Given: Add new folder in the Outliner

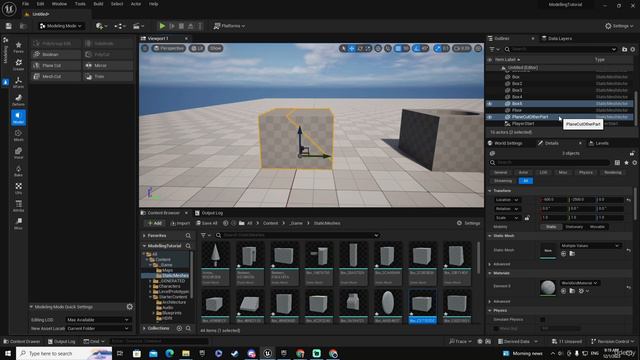Looking at the screenshot, I should (x=624, y=49).
